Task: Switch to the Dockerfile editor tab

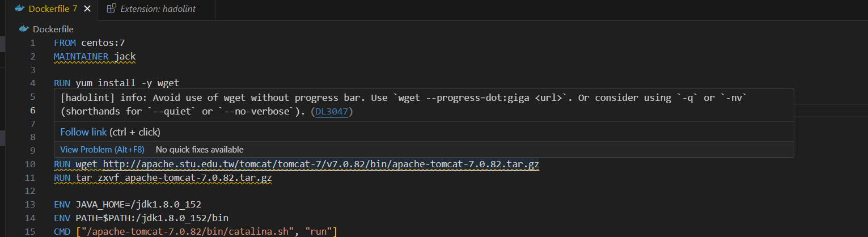Action: coord(52,9)
